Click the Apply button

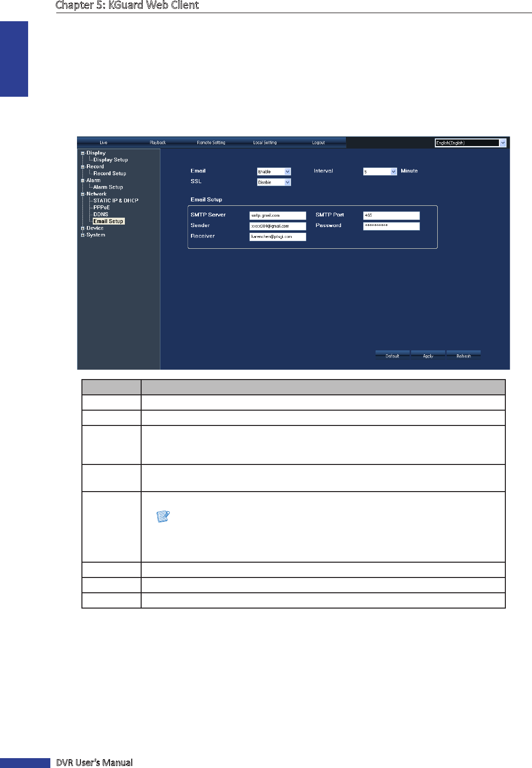click(428, 356)
